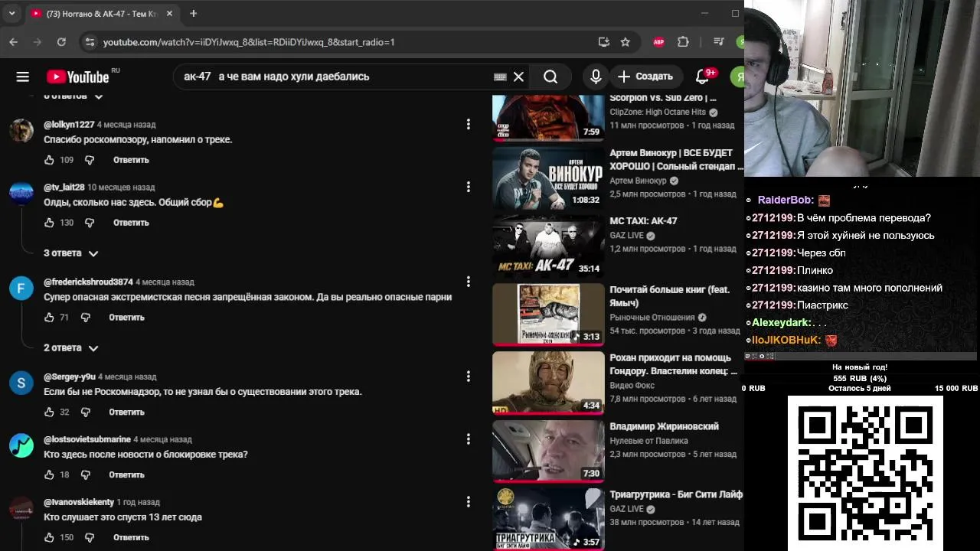The height and width of the screenshot is (551, 980).
Task: Play MC TAXI: AK-47 video thumbnail
Action: point(548,246)
